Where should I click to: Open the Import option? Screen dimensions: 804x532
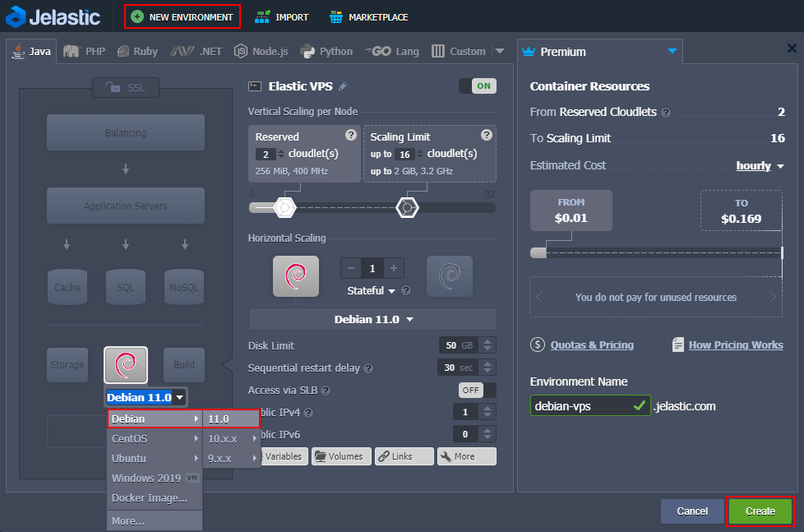[x=281, y=17]
